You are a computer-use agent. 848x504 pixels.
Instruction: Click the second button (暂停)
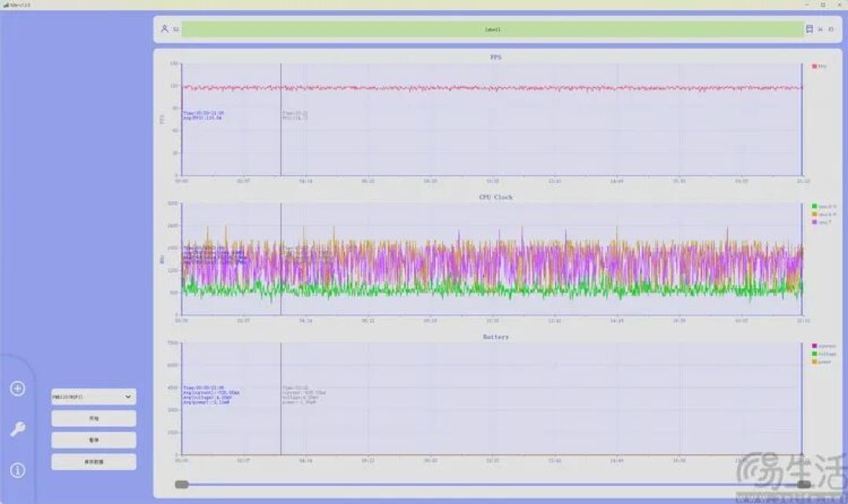[x=93, y=440]
